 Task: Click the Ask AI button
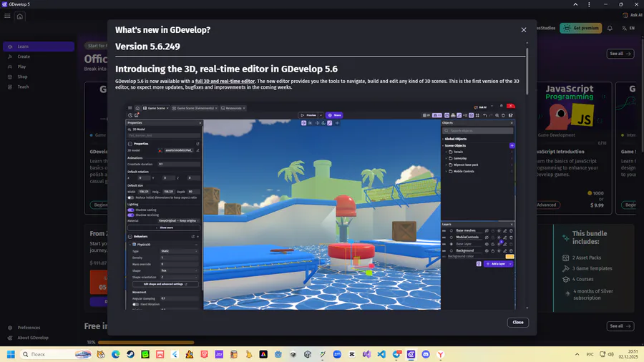click(633, 15)
